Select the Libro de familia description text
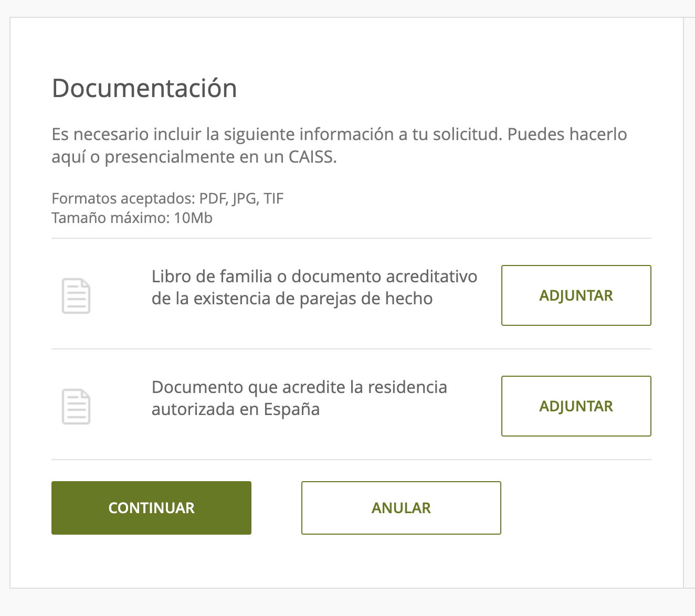Screen dimensions: 695x616 (314, 288)
